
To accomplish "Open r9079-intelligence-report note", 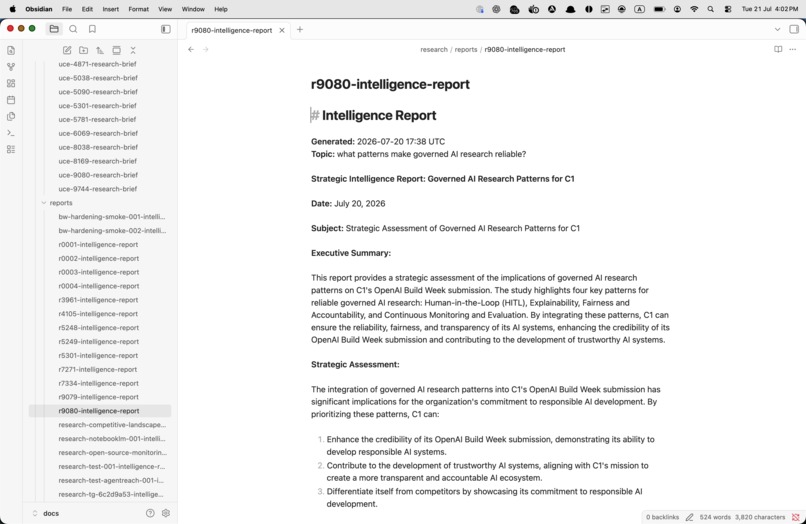I will coord(98,397).
